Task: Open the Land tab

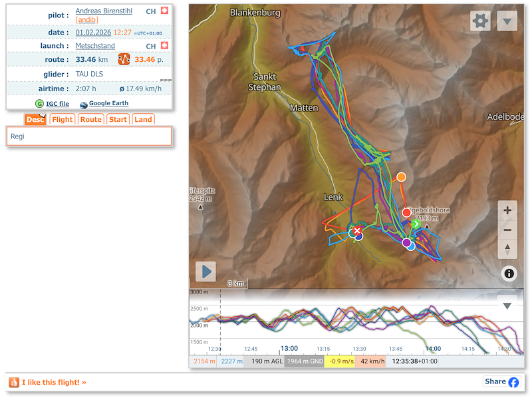Action: tap(143, 120)
